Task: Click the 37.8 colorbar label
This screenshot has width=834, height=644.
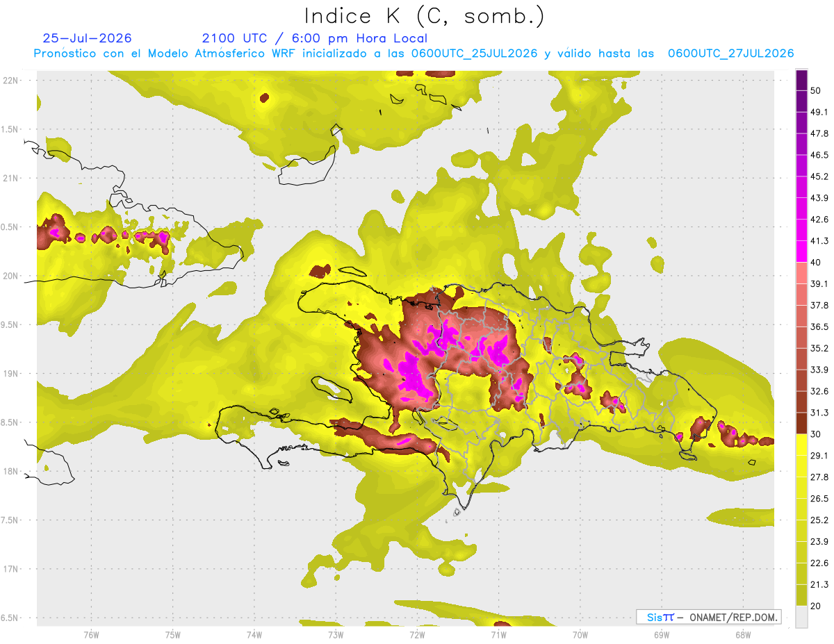Action: [x=819, y=305]
